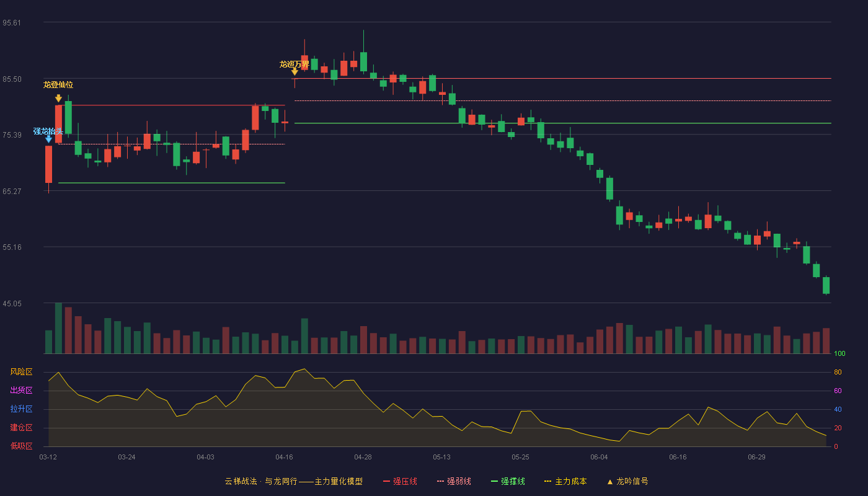The image size is (868, 496).
Task: Click the dotted icon before 主力成本
Action: point(548,481)
